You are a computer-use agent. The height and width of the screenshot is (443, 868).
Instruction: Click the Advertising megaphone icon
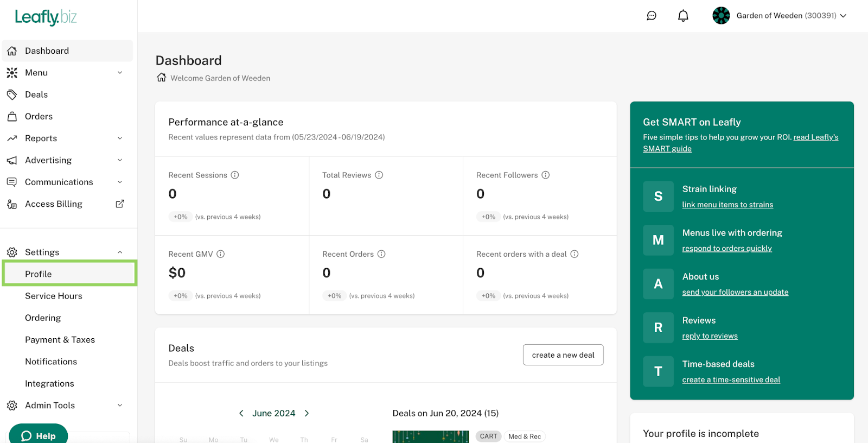point(12,160)
